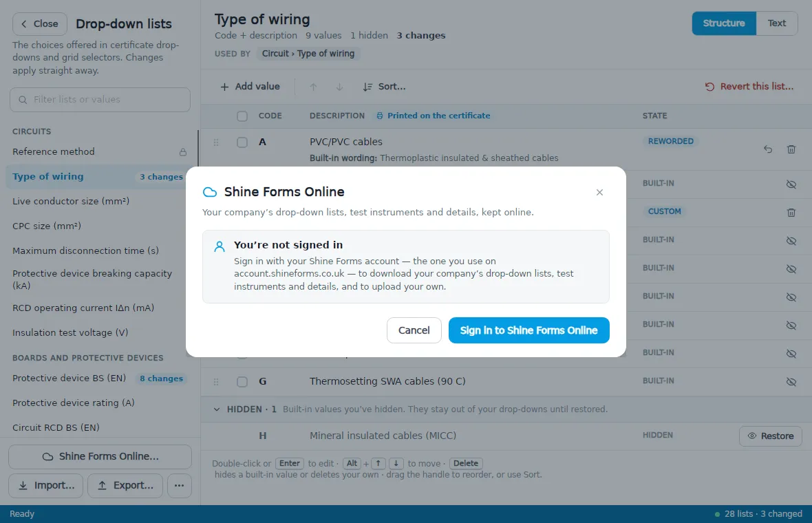
Task: Click Sign in to Shine Forms Online button
Action: tap(528, 330)
